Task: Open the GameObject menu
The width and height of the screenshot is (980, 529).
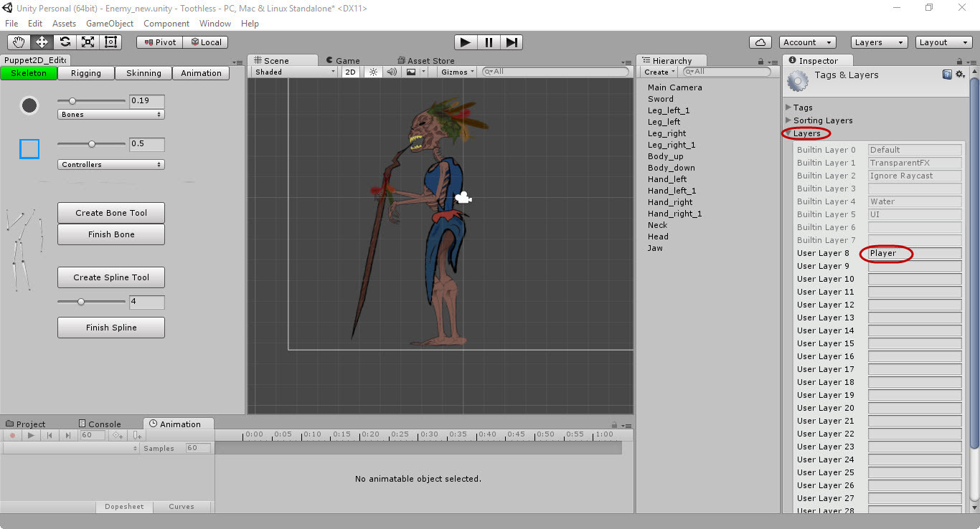Action: 110,24
